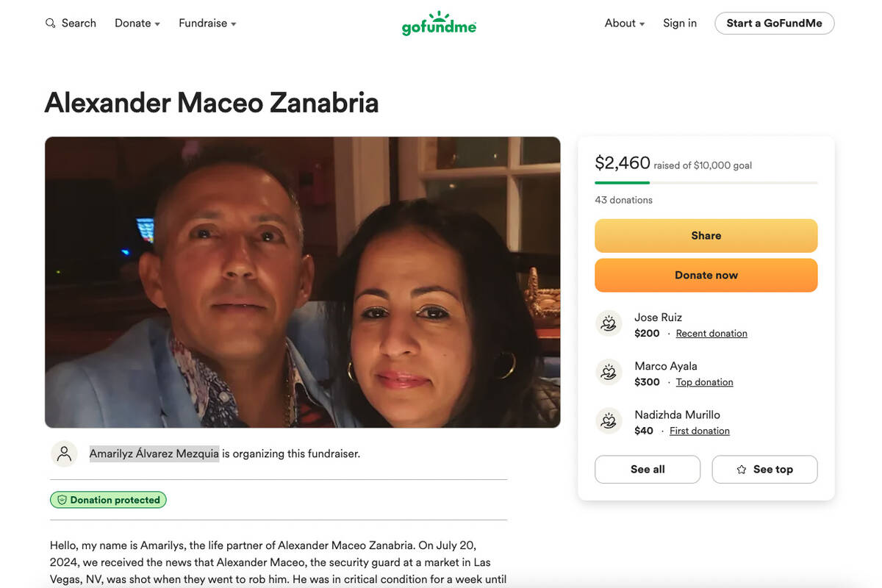
Task: Open the fundraiser couple photo
Action: tap(302, 282)
